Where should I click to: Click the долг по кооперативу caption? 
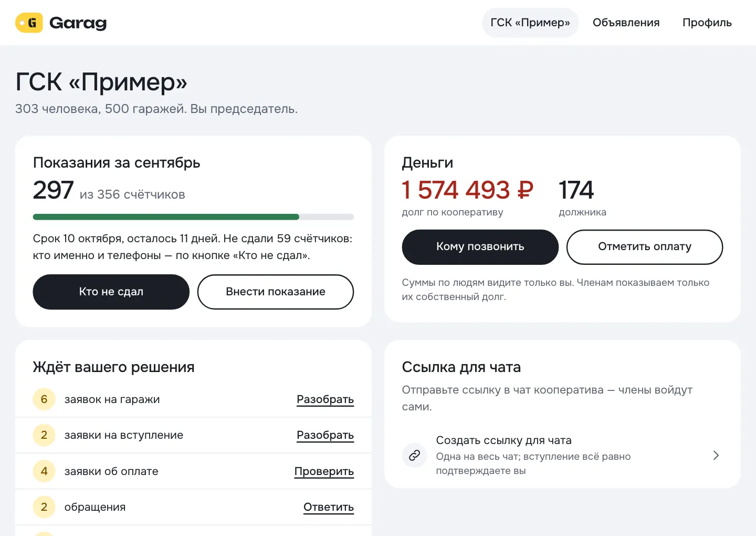[x=453, y=212]
